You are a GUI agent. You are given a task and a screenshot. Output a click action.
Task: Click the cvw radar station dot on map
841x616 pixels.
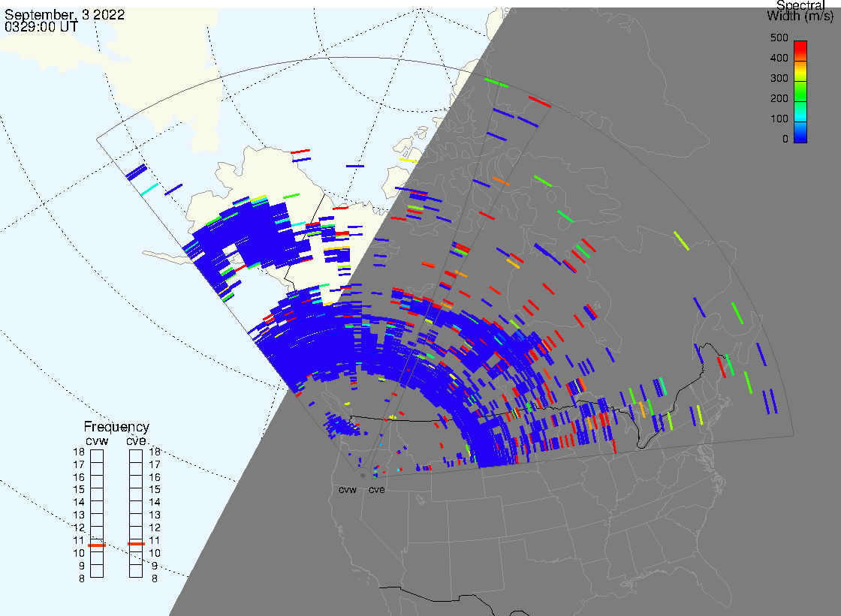[x=363, y=476]
